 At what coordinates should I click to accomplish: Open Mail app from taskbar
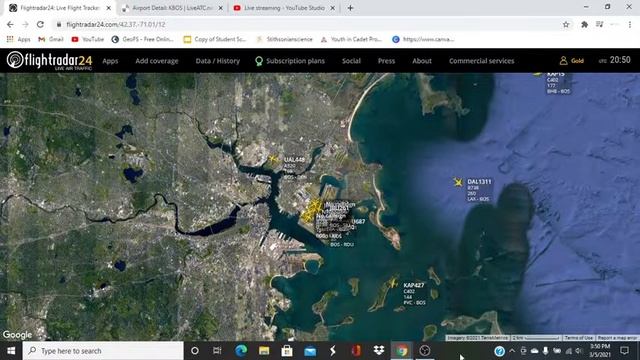click(x=310, y=351)
